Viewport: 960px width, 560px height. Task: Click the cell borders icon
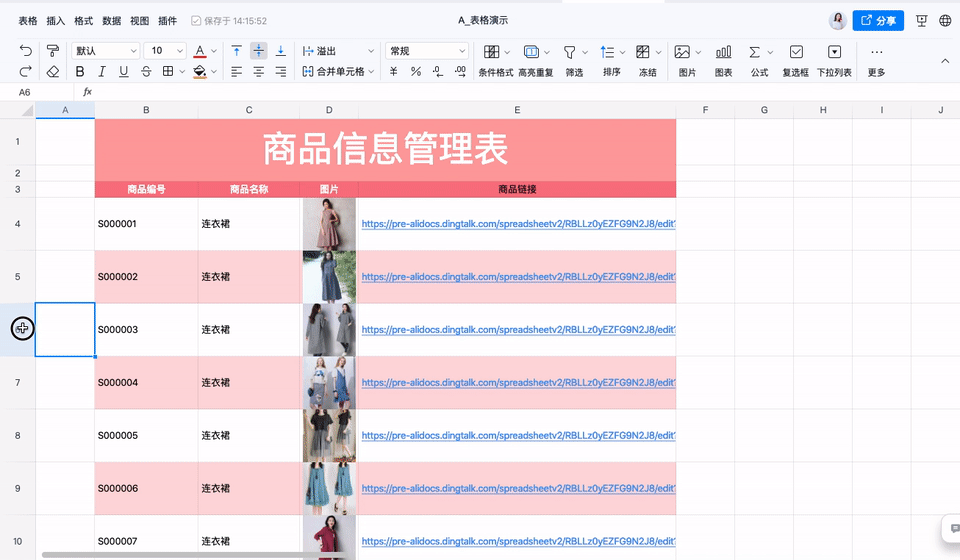pyautogui.click(x=168, y=72)
